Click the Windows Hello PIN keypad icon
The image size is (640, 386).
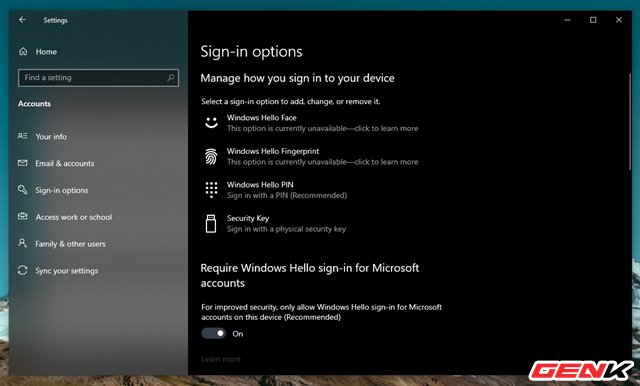(211, 190)
